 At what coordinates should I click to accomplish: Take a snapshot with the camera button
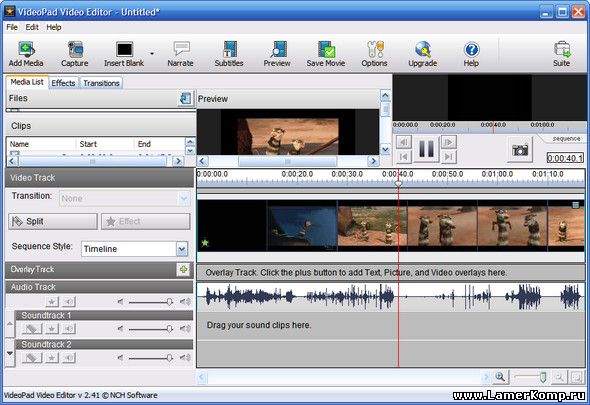pyautogui.click(x=520, y=150)
